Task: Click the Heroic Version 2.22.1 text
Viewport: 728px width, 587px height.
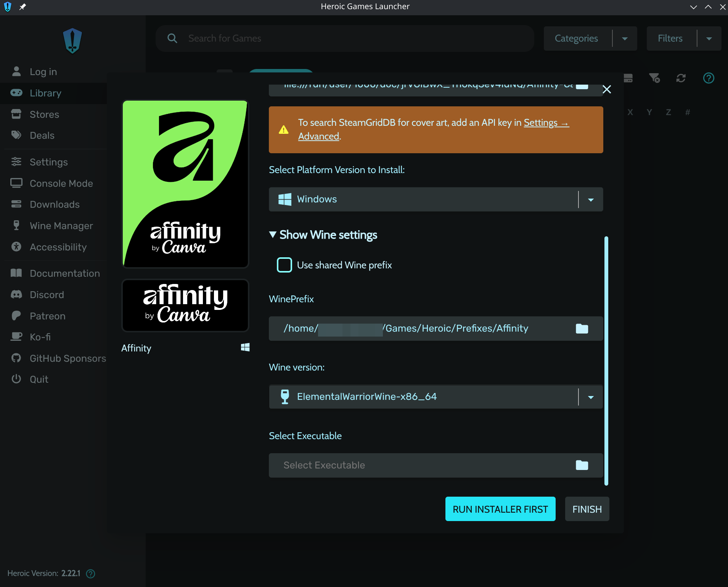Action: point(44,573)
